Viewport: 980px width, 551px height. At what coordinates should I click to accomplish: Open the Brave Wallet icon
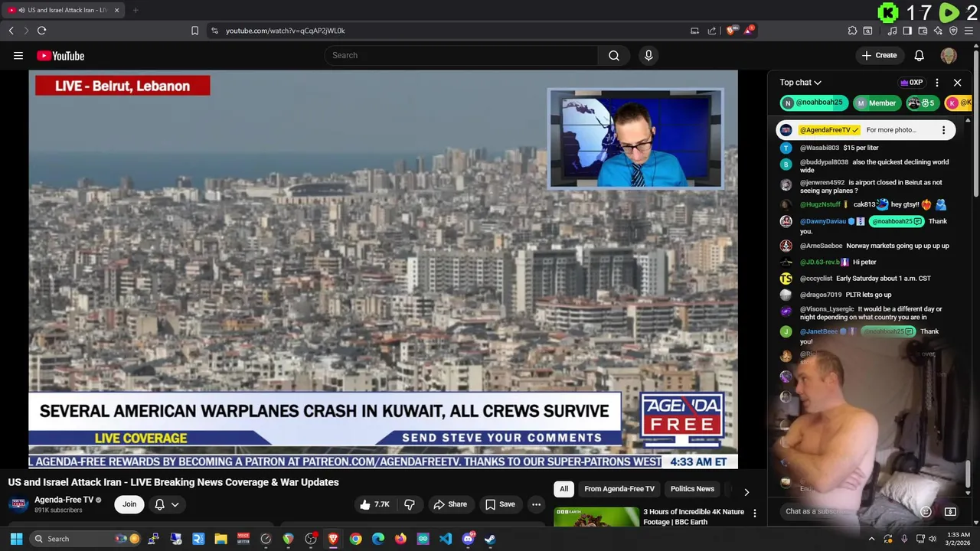(923, 31)
